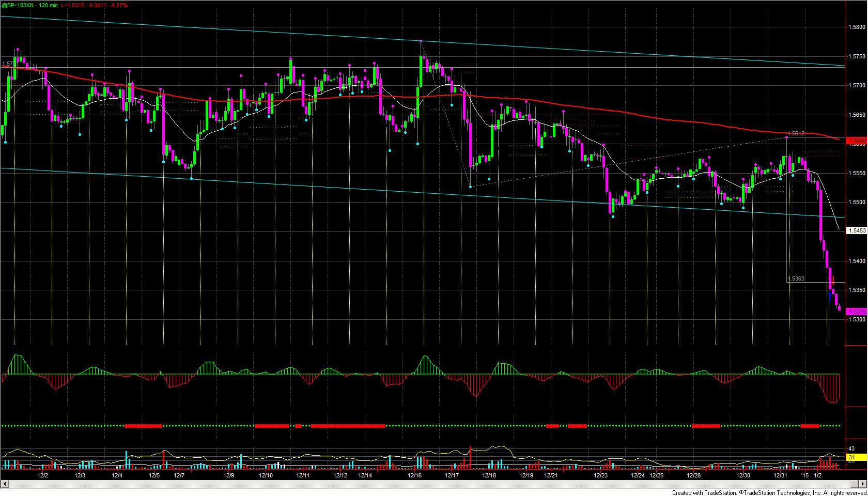Screen dimensions: 868x496
Task: Click the -0.07% percent change readout
Action: pos(119,5)
